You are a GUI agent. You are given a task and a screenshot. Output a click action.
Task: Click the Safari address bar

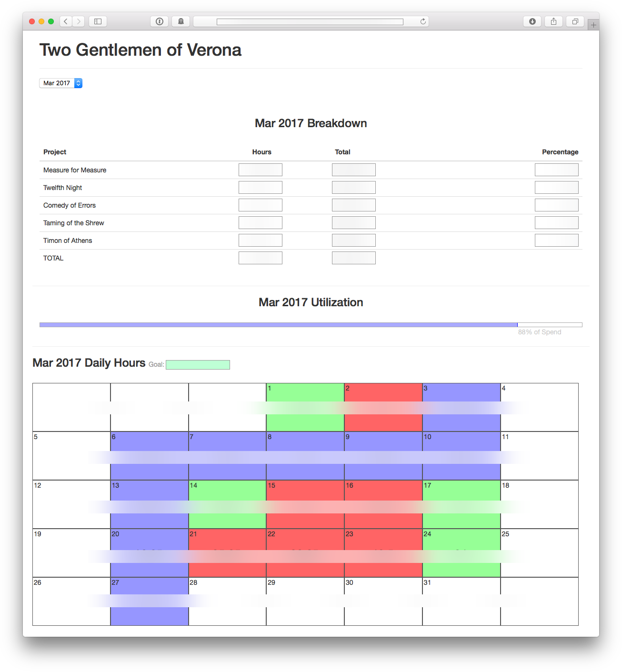[x=310, y=21]
